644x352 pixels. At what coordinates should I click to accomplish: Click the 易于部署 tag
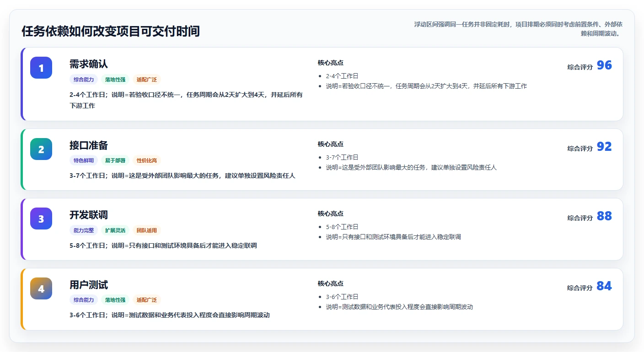click(x=115, y=160)
